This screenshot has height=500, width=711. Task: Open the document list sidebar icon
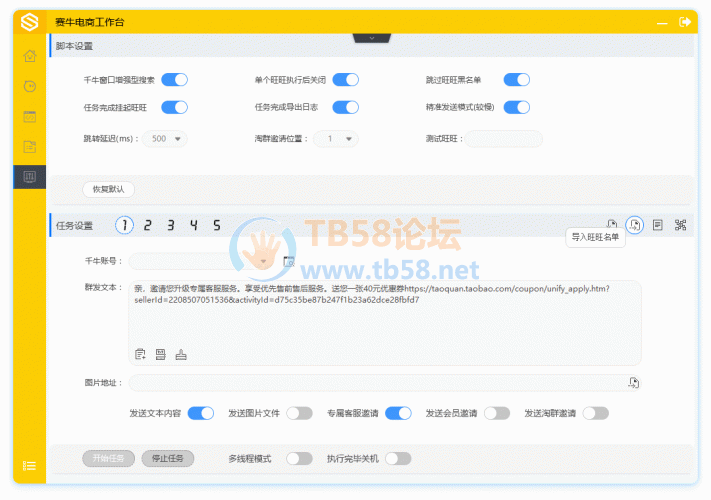click(x=30, y=146)
